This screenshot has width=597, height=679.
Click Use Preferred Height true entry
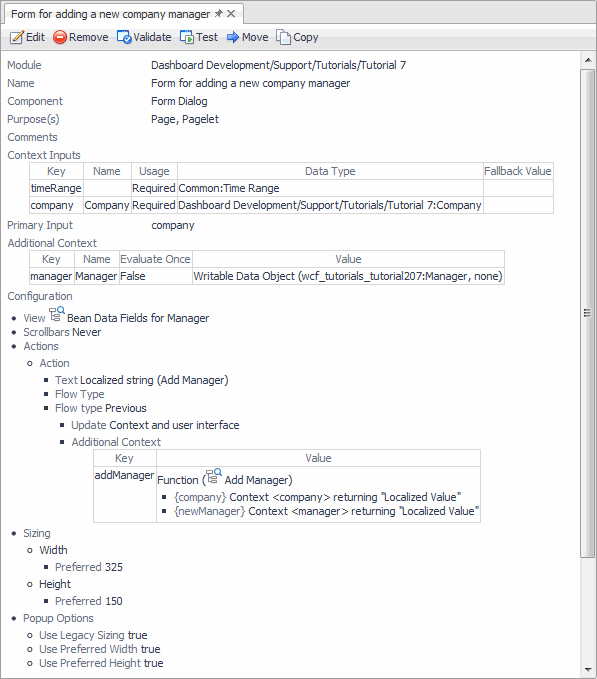click(101, 663)
